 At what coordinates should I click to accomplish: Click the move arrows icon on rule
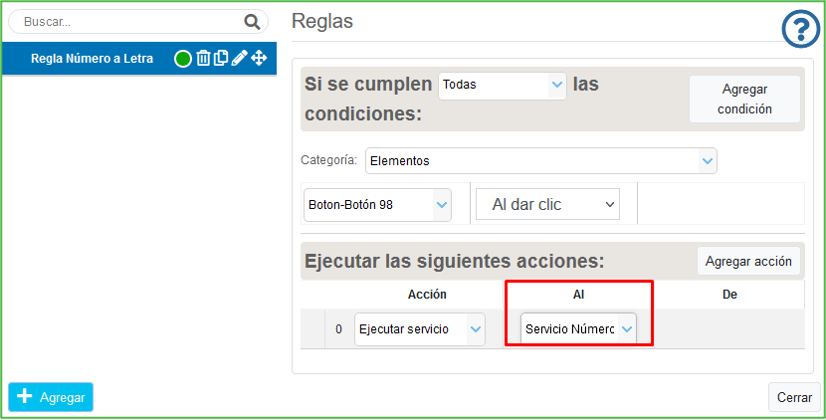pos(259,59)
